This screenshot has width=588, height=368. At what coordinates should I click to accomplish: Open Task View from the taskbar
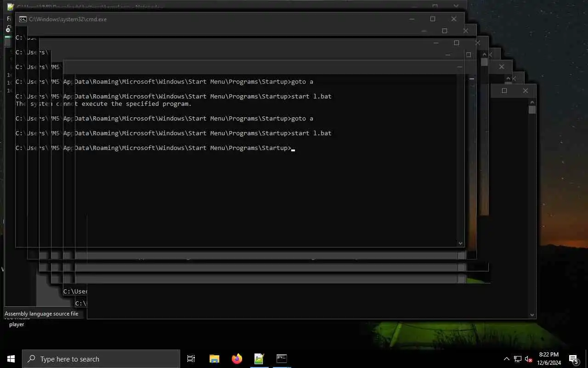coord(191,359)
